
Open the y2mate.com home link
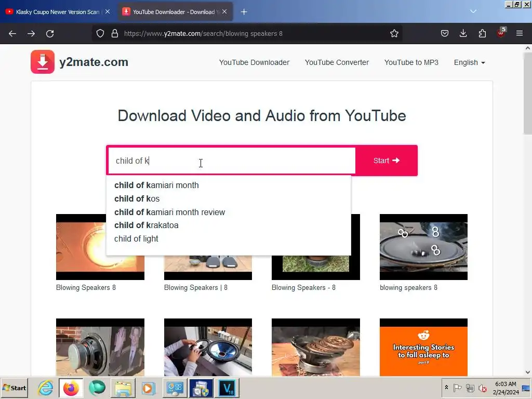point(94,62)
